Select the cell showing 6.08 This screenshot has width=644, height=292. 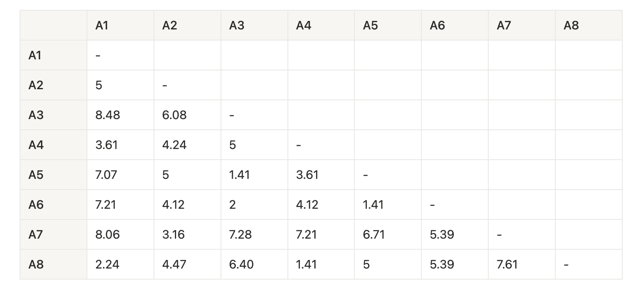(174, 115)
